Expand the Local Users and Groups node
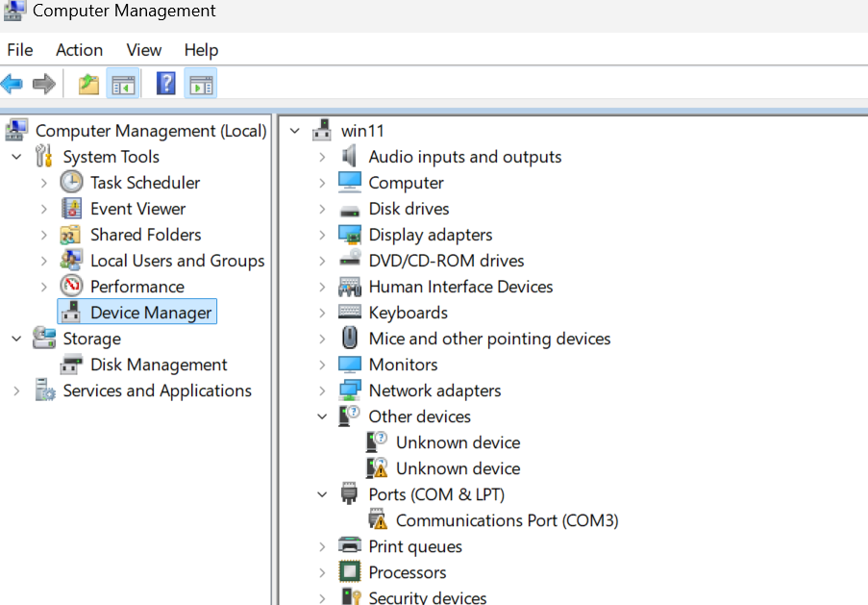 pos(43,261)
